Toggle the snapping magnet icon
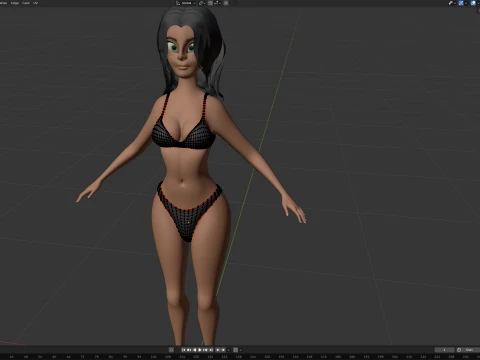 click(x=210, y=3)
